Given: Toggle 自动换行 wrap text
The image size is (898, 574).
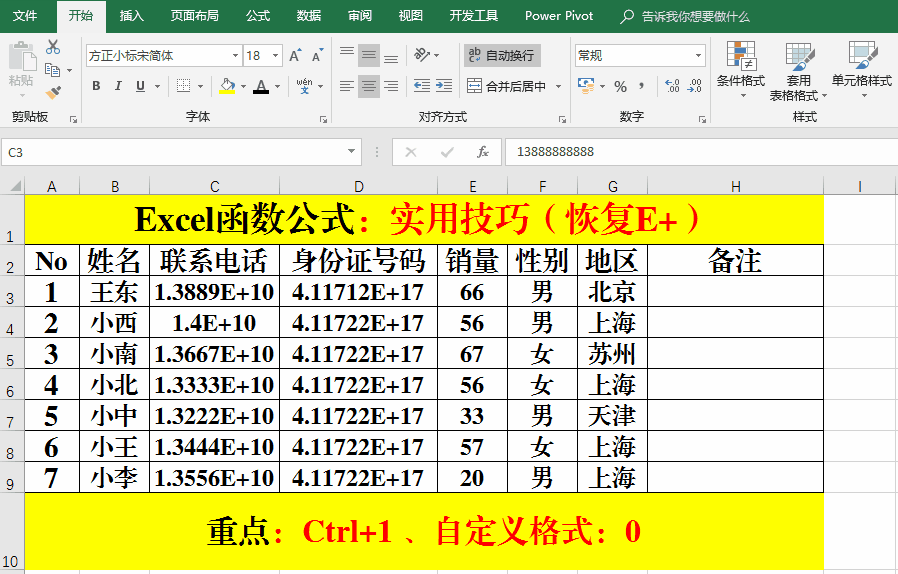Looking at the screenshot, I should coord(502,55).
